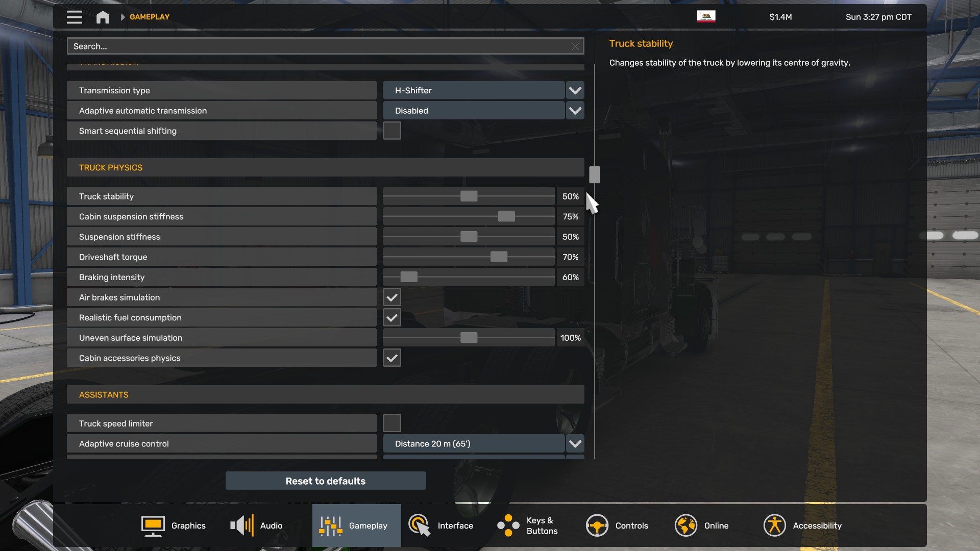This screenshot has height=551, width=980.
Task: Open Graphics settings monitor icon
Action: 153,525
